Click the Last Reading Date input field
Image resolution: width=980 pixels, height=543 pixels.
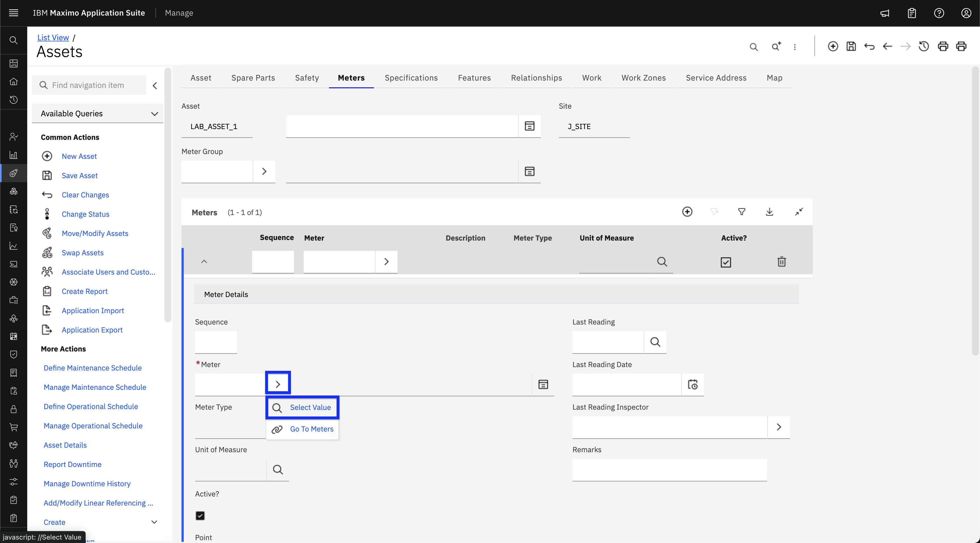pyautogui.click(x=626, y=385)
